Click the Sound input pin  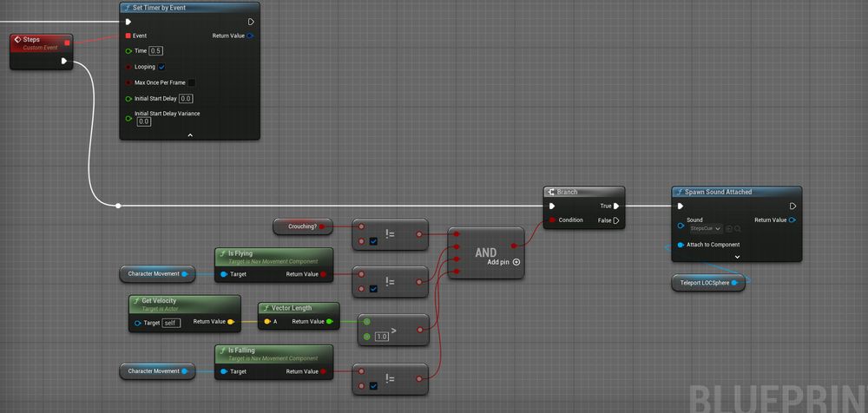click(681, 225)
